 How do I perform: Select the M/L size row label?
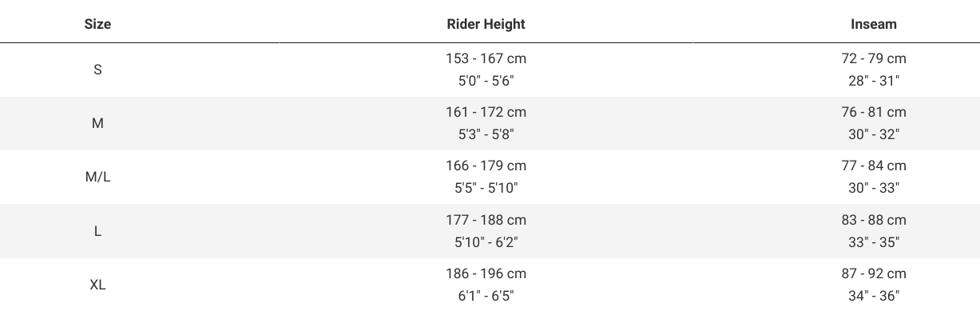[97, 177]
